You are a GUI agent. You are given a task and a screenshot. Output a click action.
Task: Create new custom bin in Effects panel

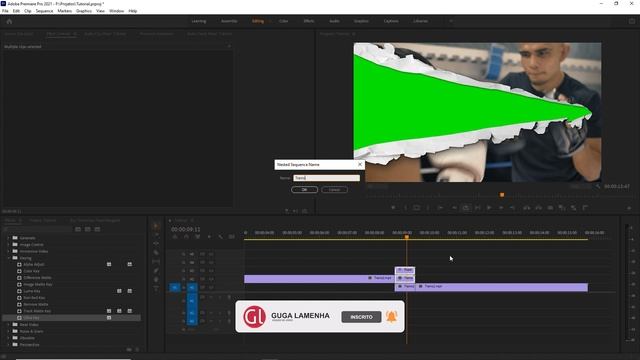point(129,350)
